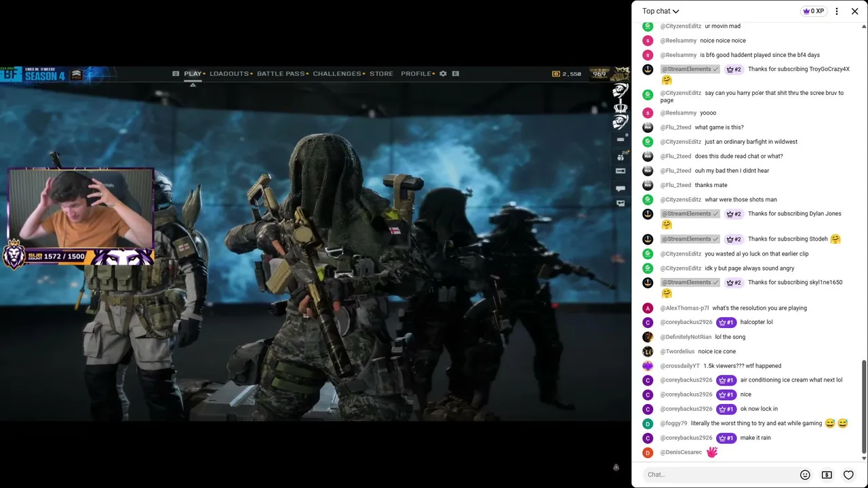
Task: Click the Q key hint icon
Action: pyautogui.click(x=176, y=73)
